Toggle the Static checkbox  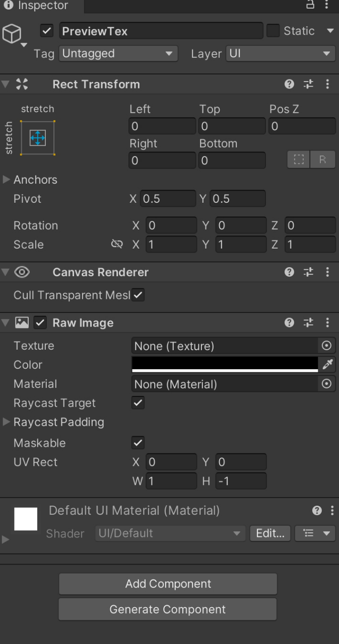click(x=273, y=31)
